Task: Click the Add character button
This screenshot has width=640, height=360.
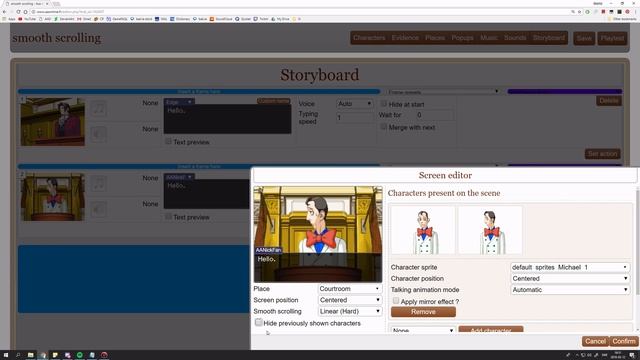Action: 491,330
